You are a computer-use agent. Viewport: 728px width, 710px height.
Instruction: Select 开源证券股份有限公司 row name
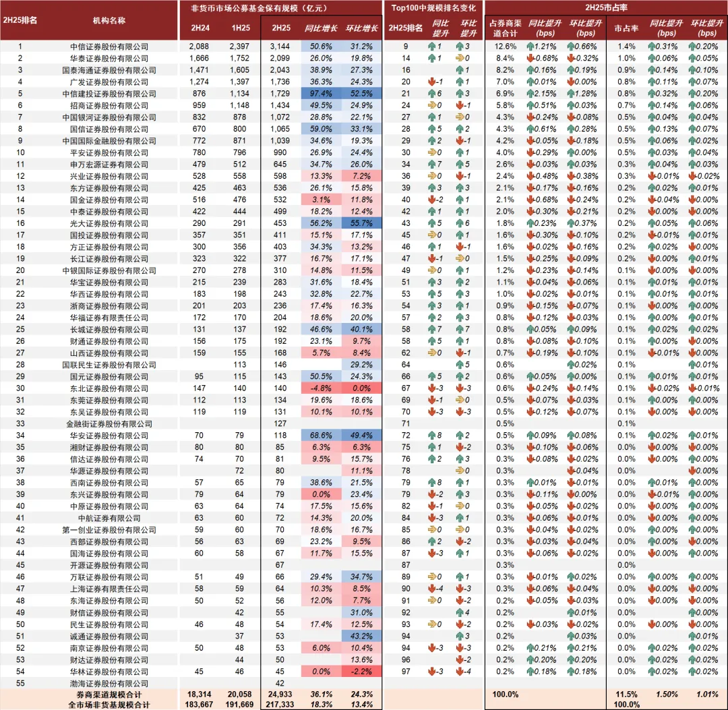click(x=109, y=565)
